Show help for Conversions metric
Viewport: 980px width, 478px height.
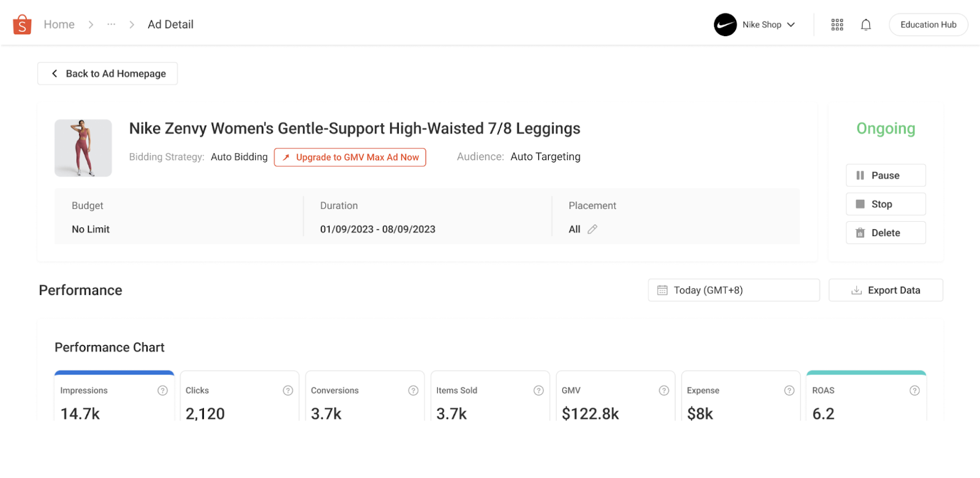[x=413, y=390]
